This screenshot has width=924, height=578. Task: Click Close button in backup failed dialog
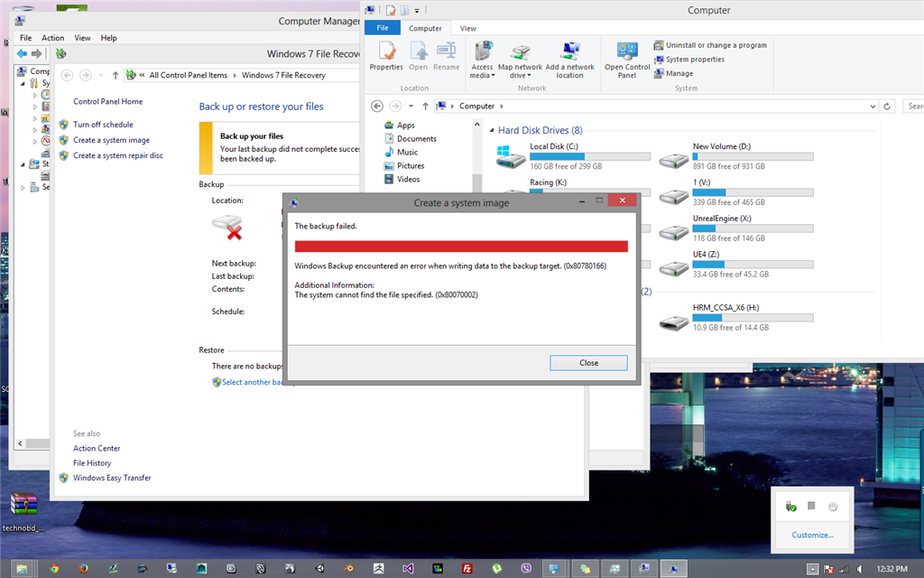click(588, 363)
